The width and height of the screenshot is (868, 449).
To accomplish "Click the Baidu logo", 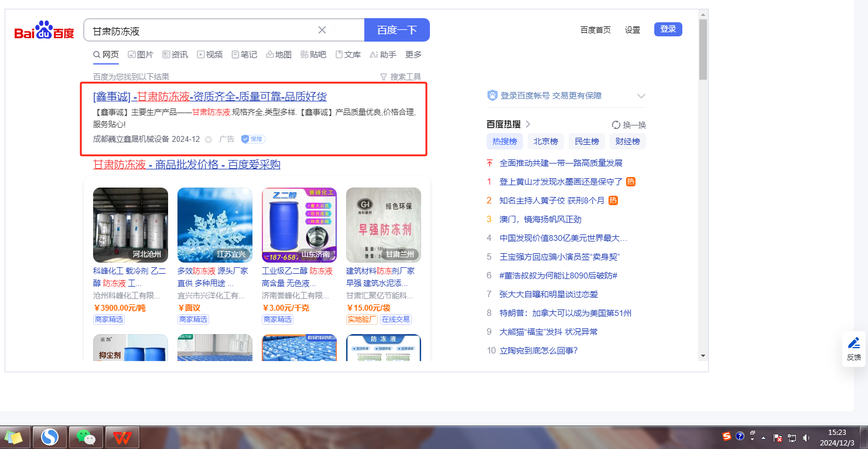I will (45, 30).
